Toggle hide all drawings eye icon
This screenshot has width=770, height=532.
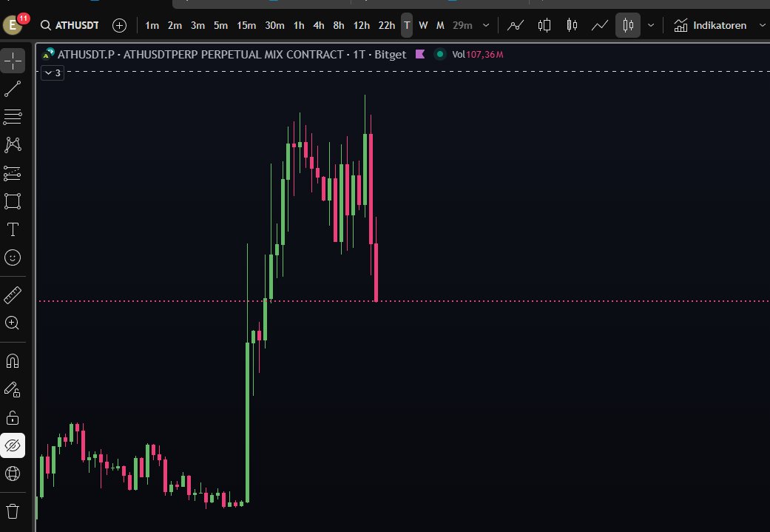click(x=13, y=445)
